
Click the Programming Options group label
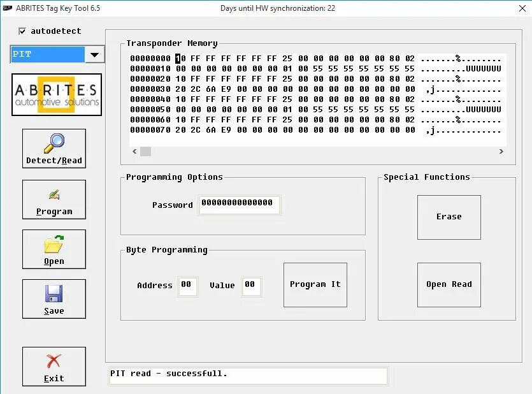click(175, 177)
